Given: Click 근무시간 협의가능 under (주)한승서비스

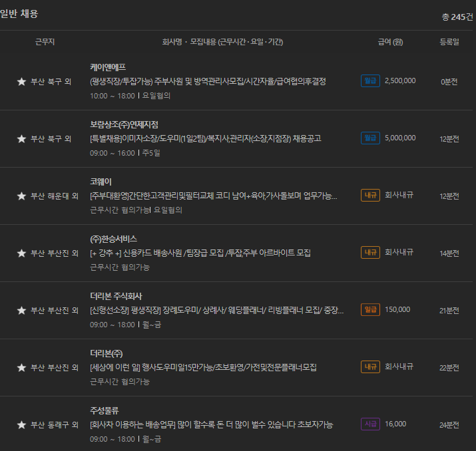Looking at the screenshot, I should point(120,267).
